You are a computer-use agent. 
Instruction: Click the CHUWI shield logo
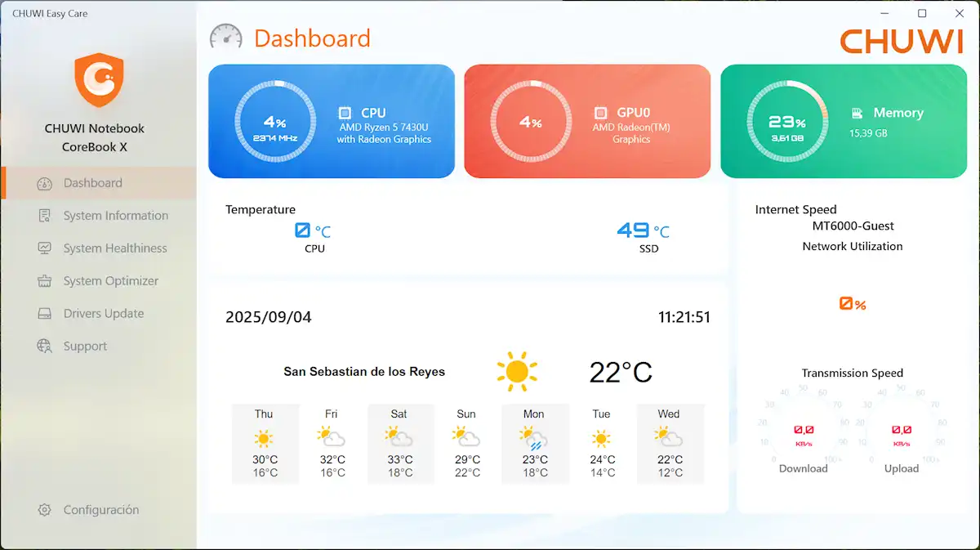[98, 80]
